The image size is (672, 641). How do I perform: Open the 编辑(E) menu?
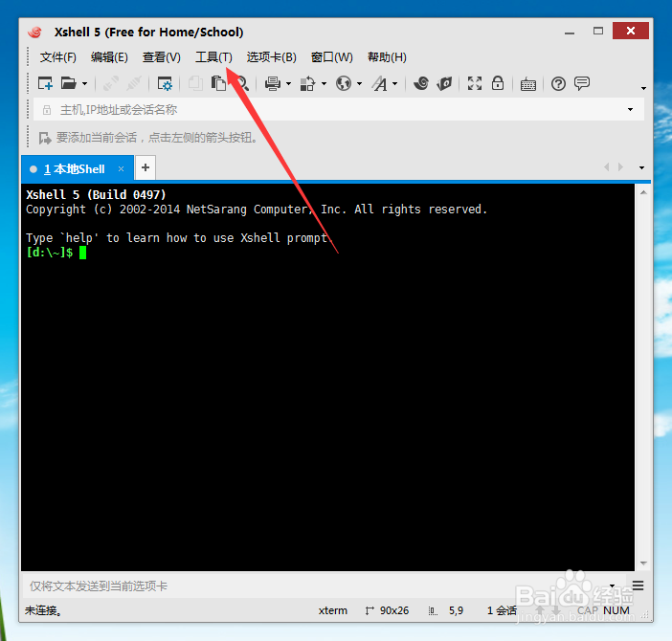[x=109, y=57]
